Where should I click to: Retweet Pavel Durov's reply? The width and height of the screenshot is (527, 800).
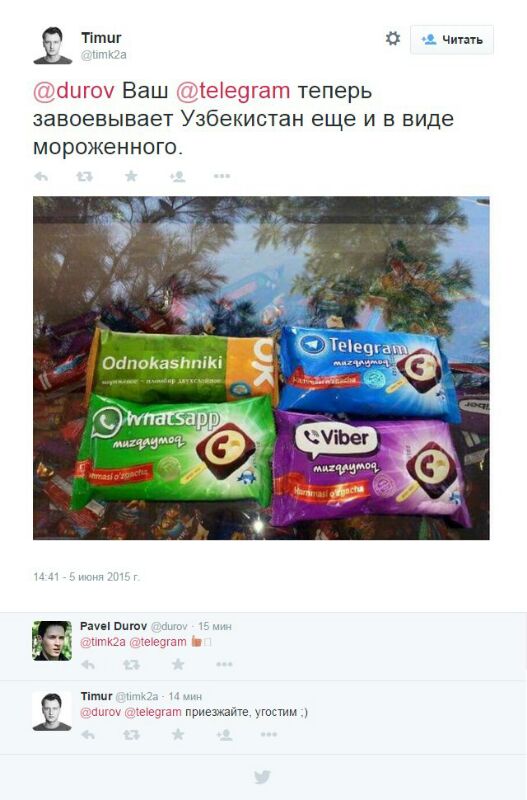click(x=131, y=664)
